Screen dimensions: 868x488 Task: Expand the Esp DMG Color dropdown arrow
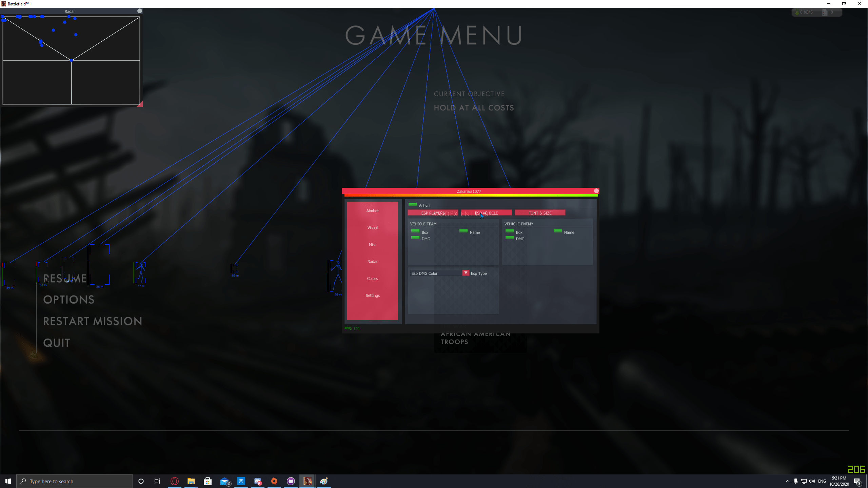(x=466, y=273)
